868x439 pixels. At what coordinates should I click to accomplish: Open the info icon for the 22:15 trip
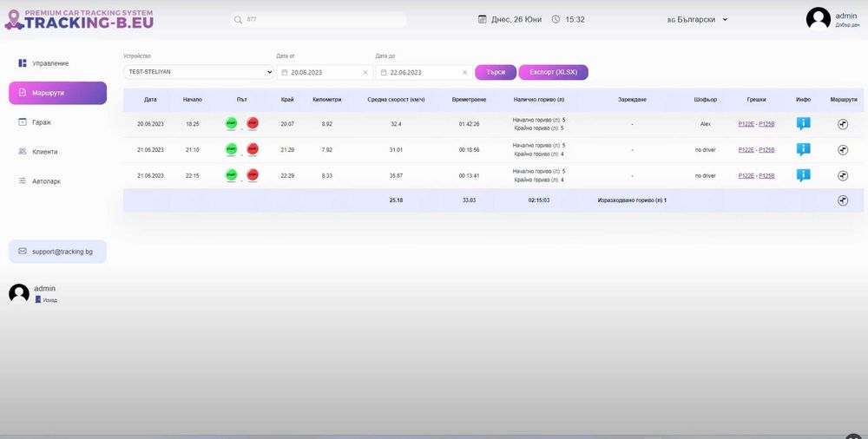click(x=803, y=175)
